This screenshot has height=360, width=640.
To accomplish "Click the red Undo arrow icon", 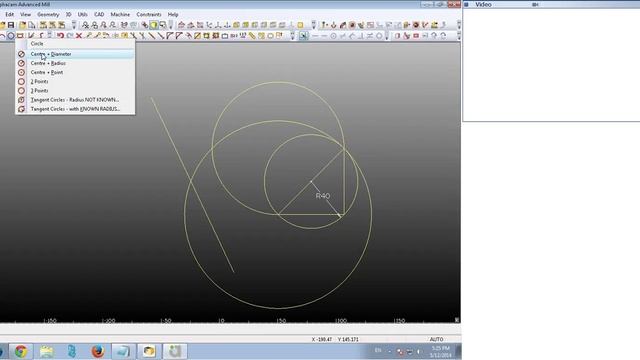I will tap(60, 36).
